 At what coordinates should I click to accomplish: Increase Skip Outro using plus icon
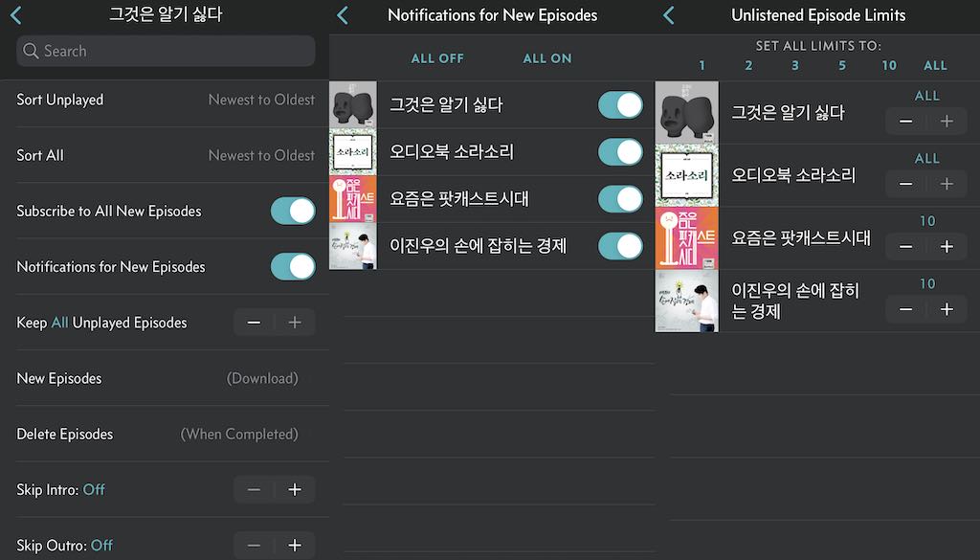click(x=295, y=545)
